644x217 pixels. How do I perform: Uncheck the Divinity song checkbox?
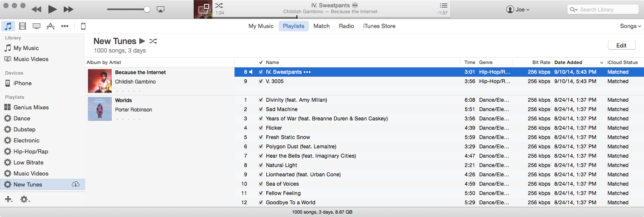point(261,100)
